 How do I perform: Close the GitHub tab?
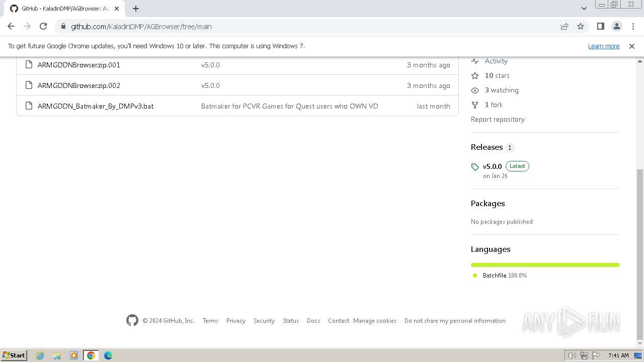point(117,9)
